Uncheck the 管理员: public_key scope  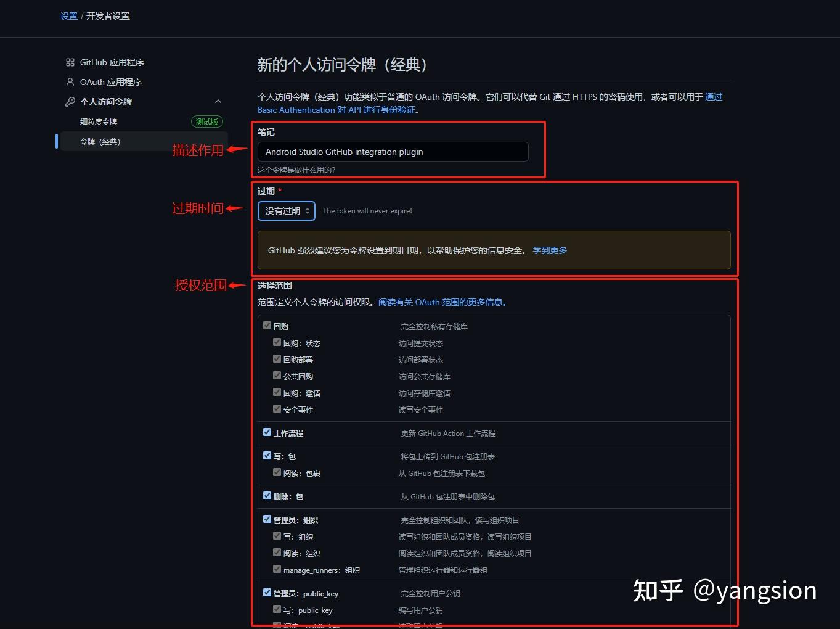coord(267,592)
